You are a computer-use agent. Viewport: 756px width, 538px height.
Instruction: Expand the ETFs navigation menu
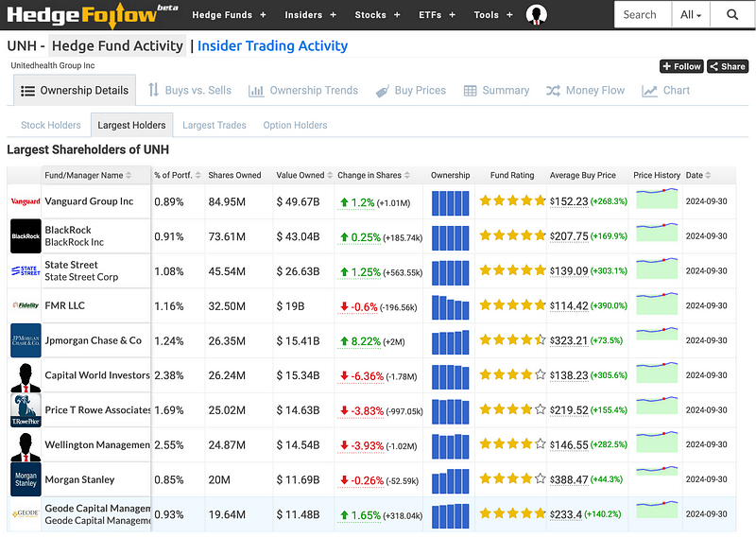(438, 15)
